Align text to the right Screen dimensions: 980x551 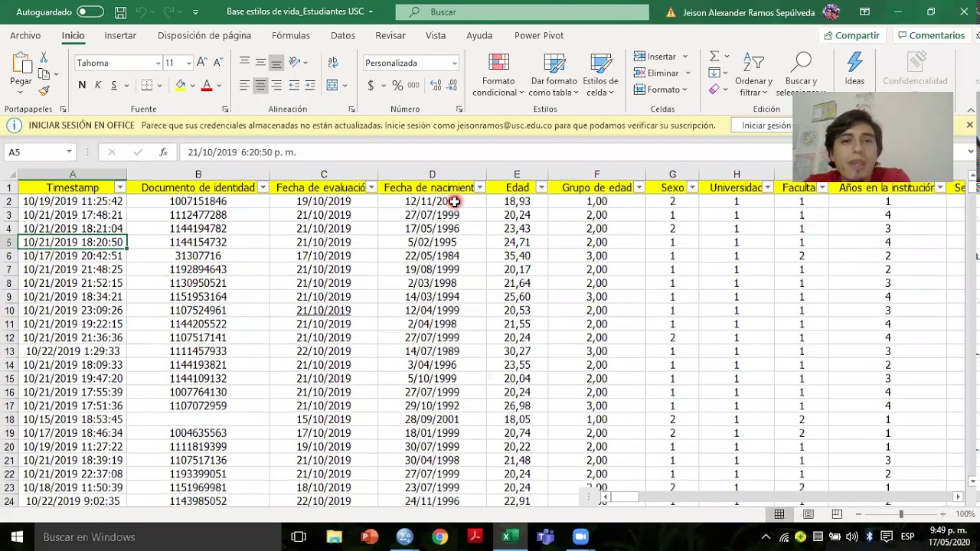(276, 85)
